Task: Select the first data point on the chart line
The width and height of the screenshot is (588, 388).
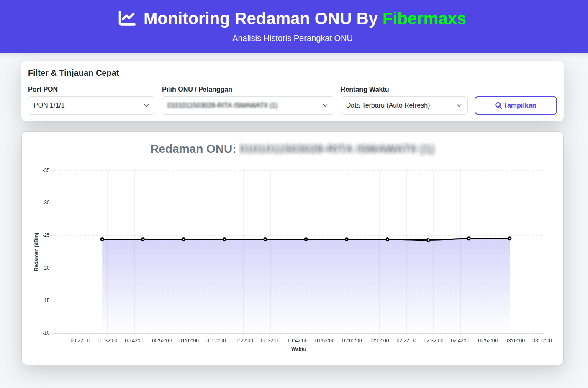Action: point(102,239)
